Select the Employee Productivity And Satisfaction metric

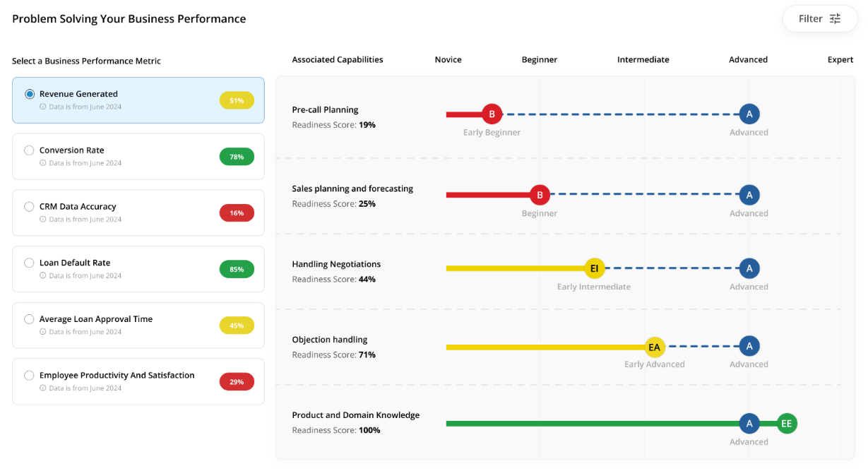tap(29, 375)
